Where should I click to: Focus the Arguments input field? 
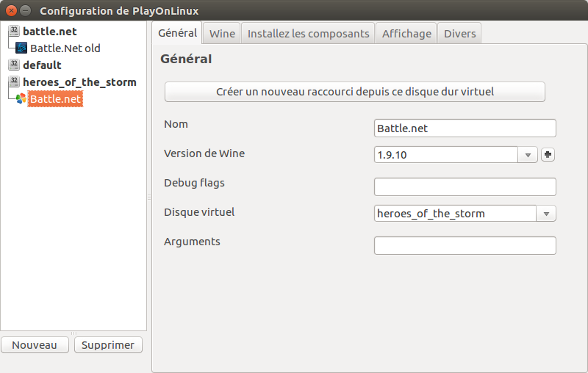pos(465,246)
